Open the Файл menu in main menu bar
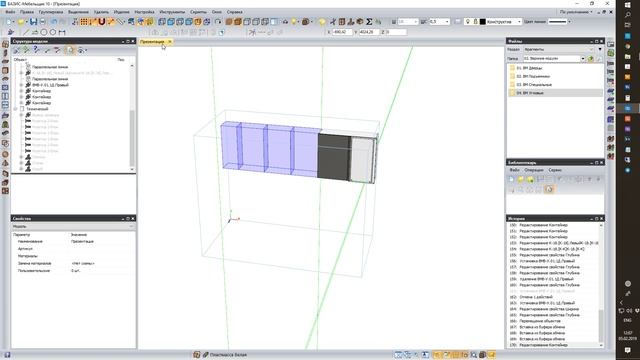This screenshot has width=640, height=360. pyautogui.click(x=10, y=12)
